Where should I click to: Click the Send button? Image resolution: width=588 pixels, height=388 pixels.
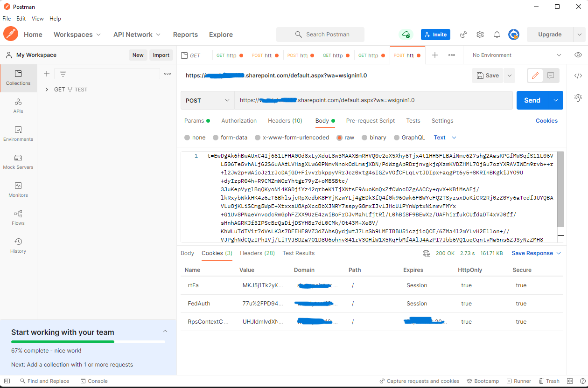tap(532, 100)
